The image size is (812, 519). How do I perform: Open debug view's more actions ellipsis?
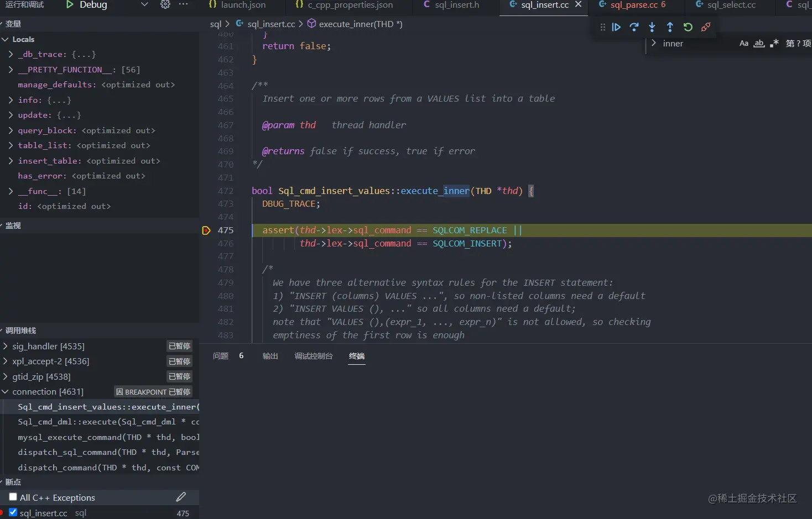pyautogui.click(x=184, y=4)
